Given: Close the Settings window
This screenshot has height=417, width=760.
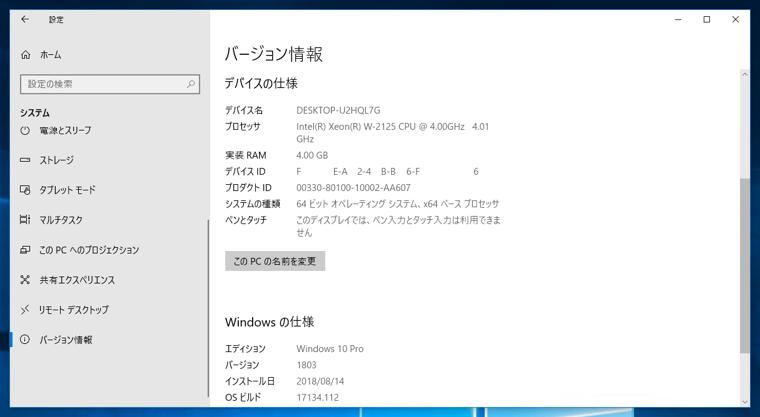Looking at the screenshot, I should (735, 19).
